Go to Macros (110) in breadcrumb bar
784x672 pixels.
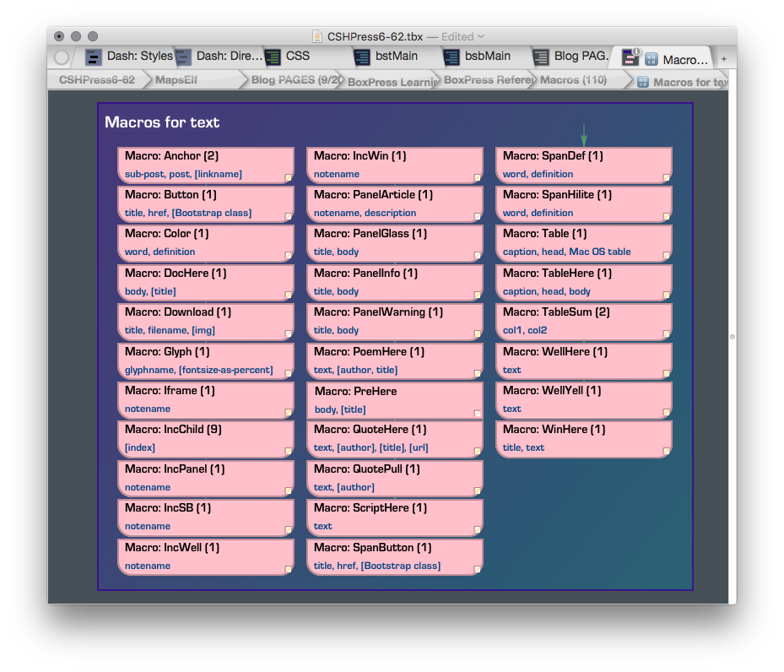coord(573,80)
